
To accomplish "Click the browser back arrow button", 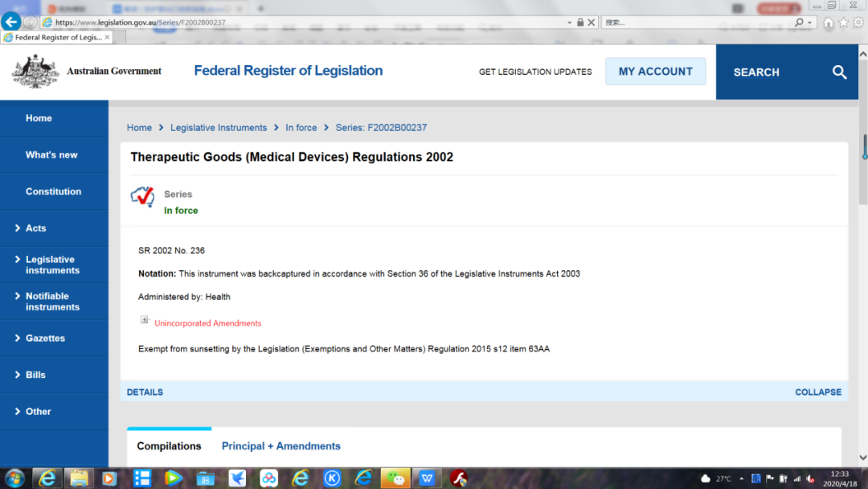I will (x=11, y=23).
